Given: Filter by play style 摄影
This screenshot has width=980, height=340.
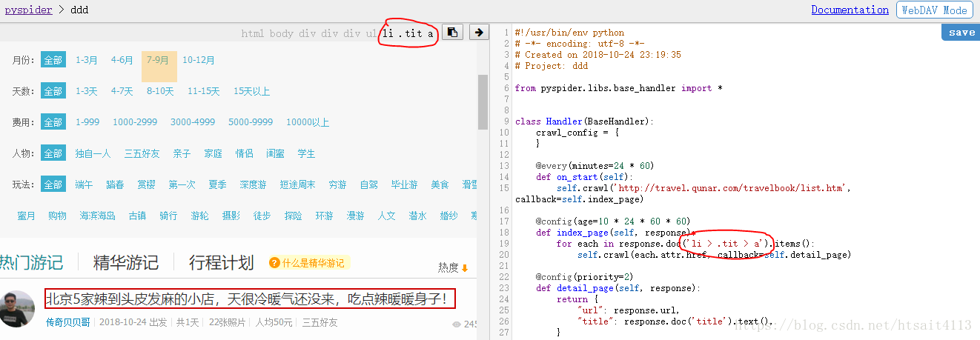Looking at the screenshot, I should click(x=231, y=216).
